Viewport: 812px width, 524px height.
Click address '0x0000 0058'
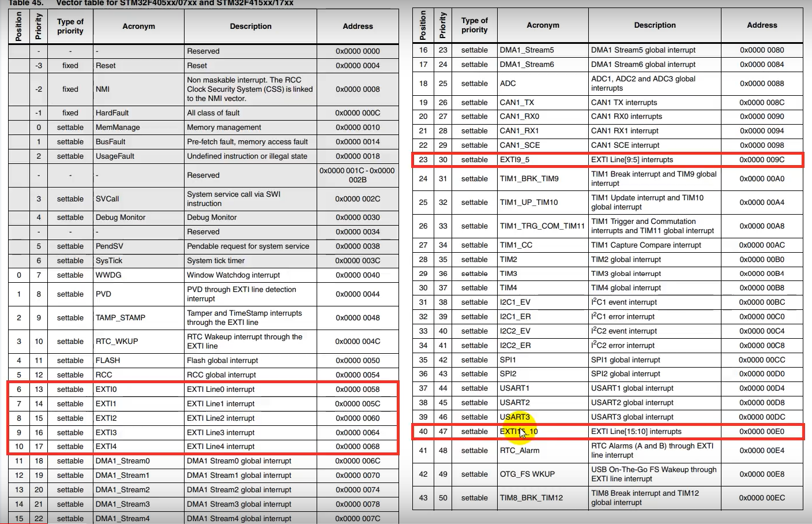(358, 389)
